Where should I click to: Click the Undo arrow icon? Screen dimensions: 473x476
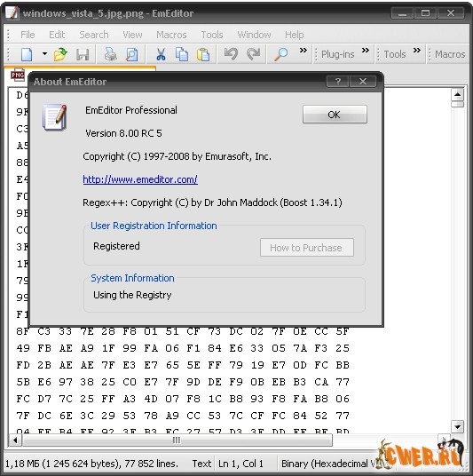[231, 54]
